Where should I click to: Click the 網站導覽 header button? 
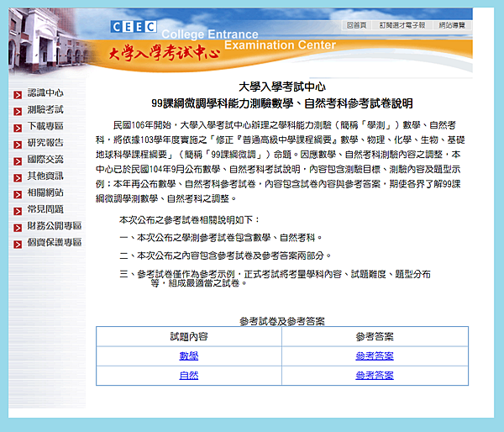pos(452,25)
